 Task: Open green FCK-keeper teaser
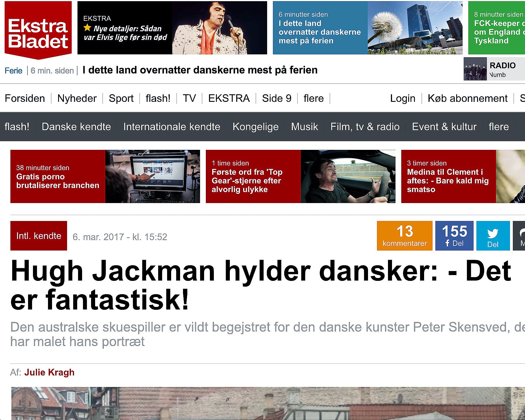(x=497, y=28)
